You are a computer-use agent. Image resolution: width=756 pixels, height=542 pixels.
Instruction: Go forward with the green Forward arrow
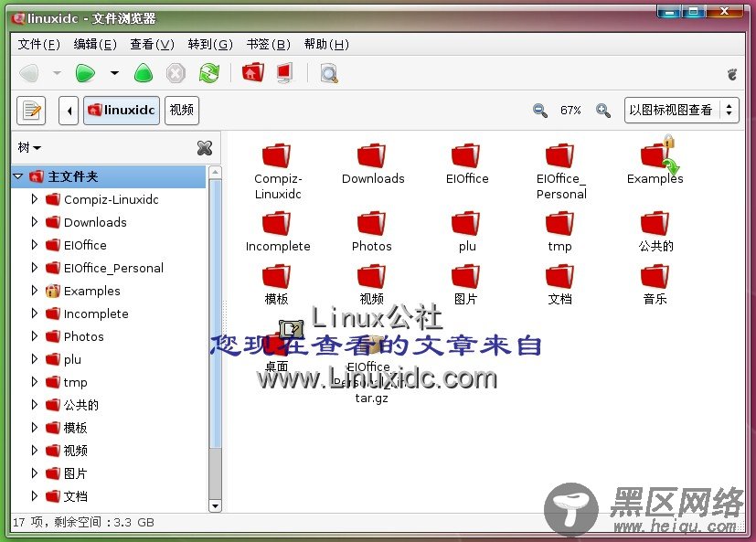point(85,73)
